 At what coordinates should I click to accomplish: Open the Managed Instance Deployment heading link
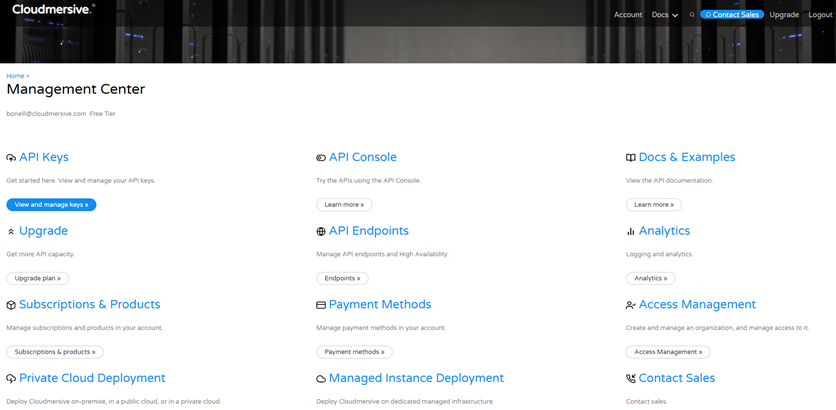click(416, 378)
